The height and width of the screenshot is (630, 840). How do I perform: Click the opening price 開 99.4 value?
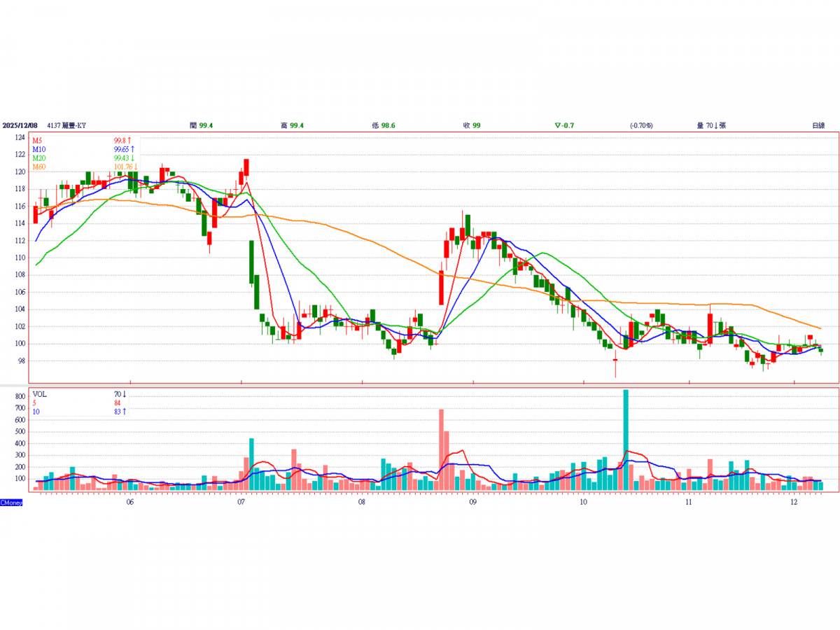click(202, 125)
